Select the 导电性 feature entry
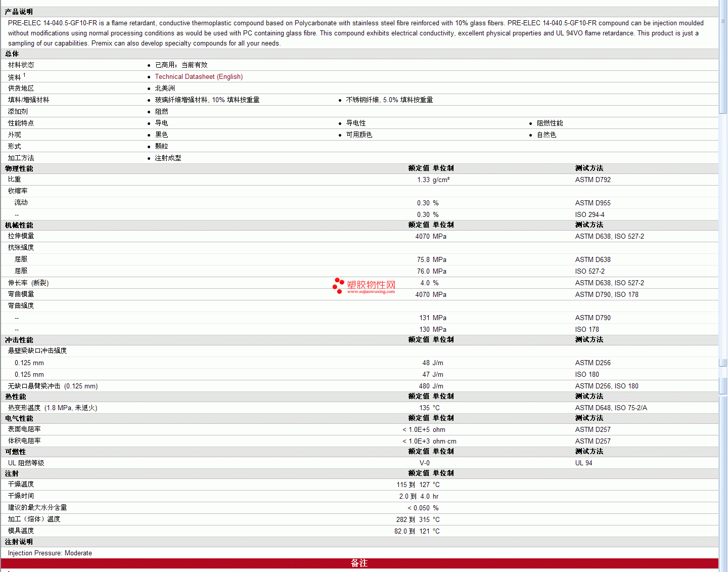 point(356,123)
